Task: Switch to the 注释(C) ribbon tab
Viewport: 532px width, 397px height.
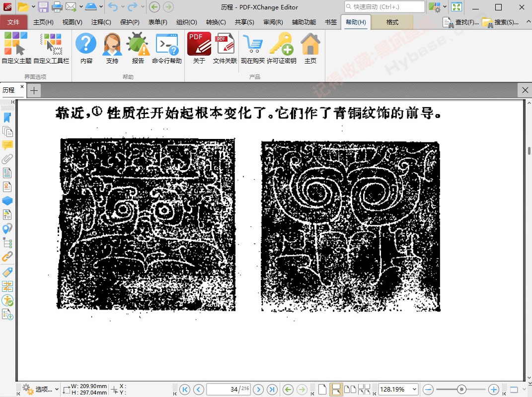Action: [x=101, y=22]
